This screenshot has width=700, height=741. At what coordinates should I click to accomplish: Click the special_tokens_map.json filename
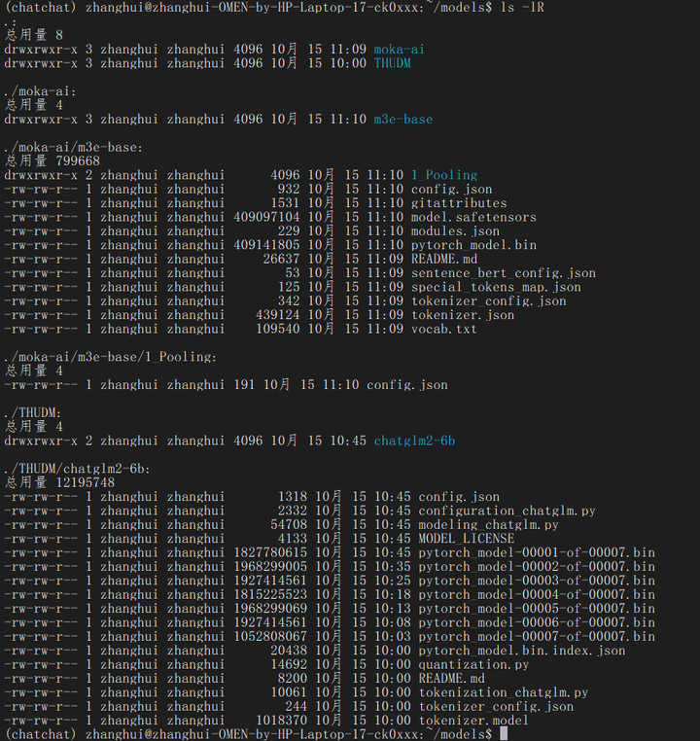click(496, 287)
